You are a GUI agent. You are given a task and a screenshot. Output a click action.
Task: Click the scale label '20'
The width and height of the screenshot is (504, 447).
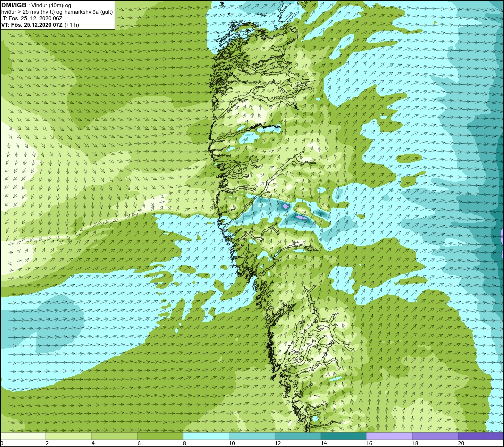[x=461, y=443]
